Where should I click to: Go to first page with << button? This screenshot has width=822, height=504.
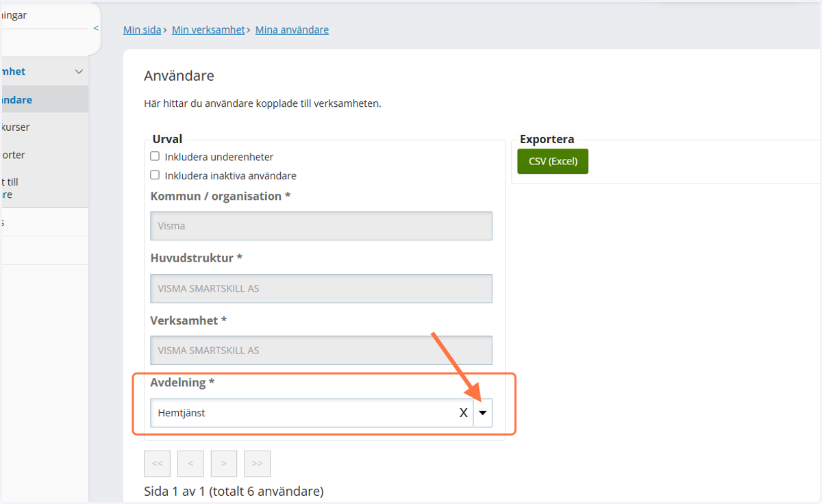coord(157,464)
